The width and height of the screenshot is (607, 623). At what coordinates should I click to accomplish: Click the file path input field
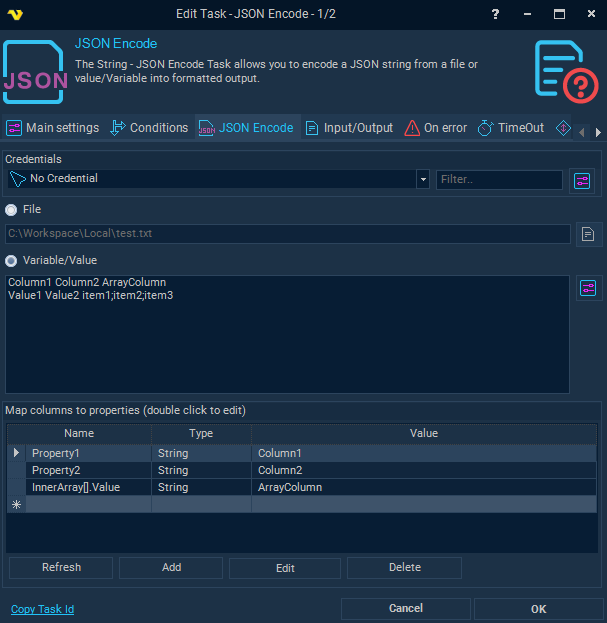point(288,234)
